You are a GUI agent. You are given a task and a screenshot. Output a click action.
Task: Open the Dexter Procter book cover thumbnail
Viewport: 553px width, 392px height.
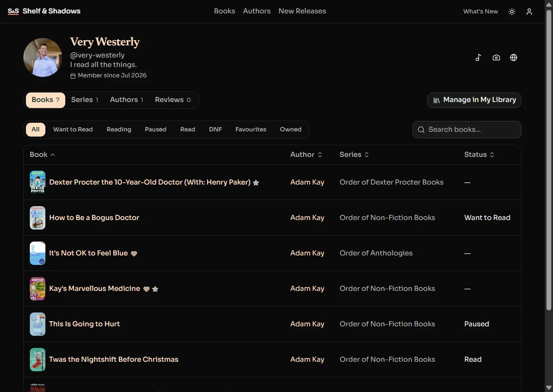38,182
